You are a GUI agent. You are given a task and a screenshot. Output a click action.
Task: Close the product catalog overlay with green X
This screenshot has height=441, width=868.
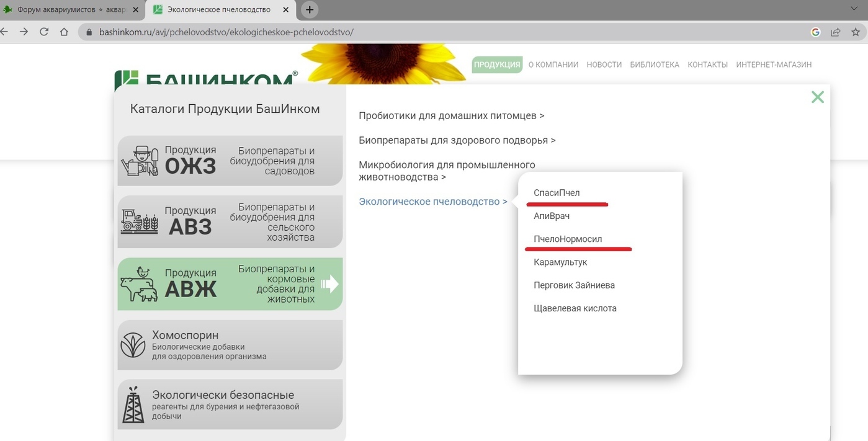(818, 97)
